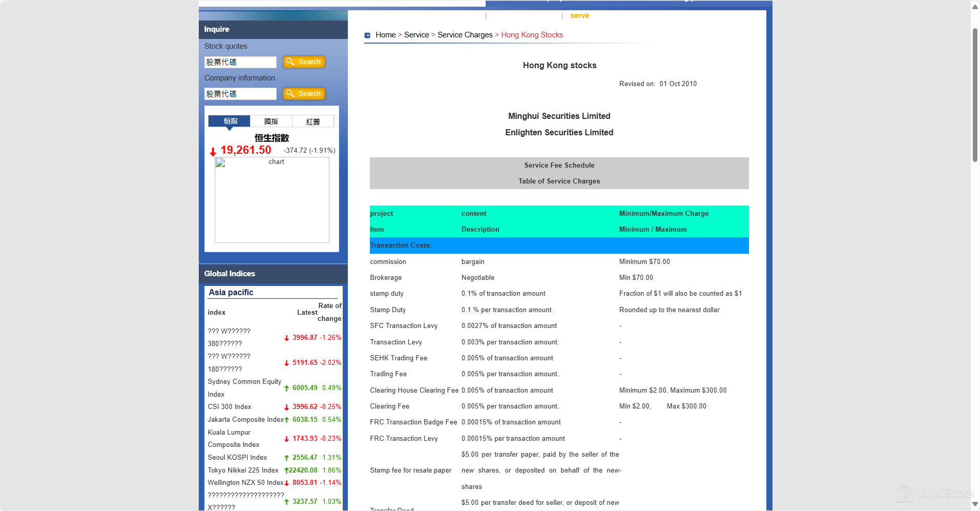980x511 pixels.
Task: Click the green up arrow for Seoul KOSPI
Action: 286,458
